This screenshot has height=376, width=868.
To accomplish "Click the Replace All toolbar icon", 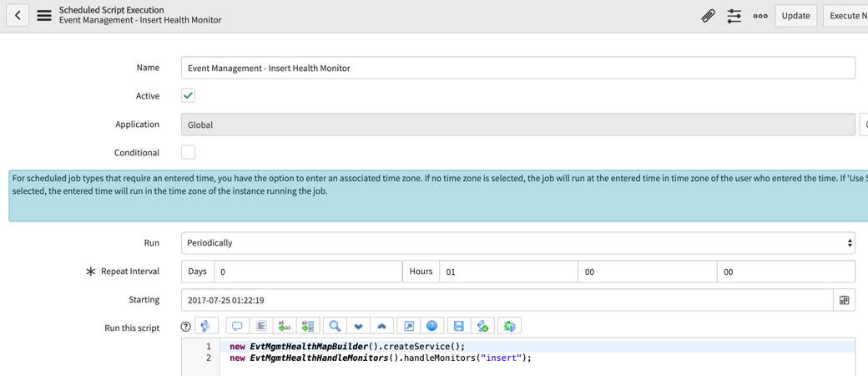I will click(x=308, y=326).
